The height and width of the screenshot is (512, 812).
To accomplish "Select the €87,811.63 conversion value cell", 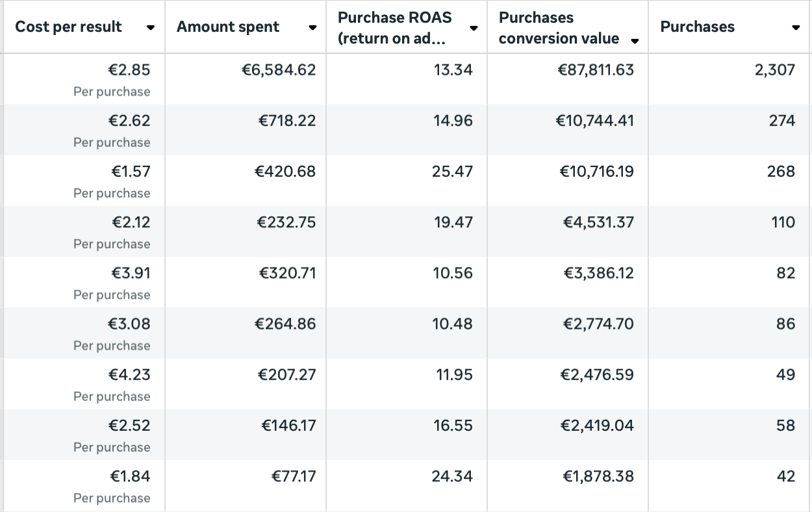I will point(595,70).
